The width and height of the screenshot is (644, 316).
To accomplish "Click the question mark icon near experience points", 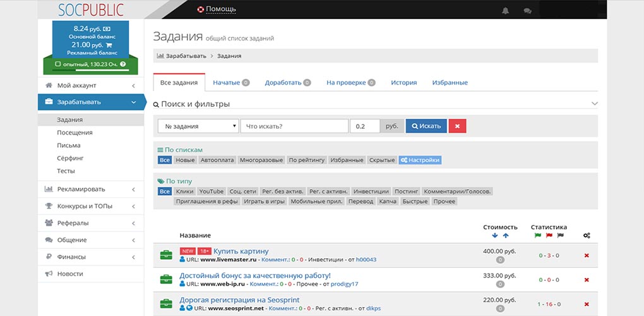I will 123,64.
